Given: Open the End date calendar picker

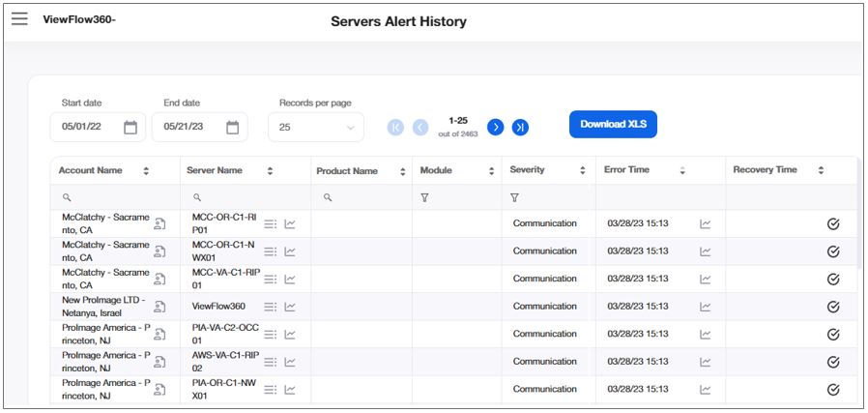Looking at the screenshot, I should 232,127.
